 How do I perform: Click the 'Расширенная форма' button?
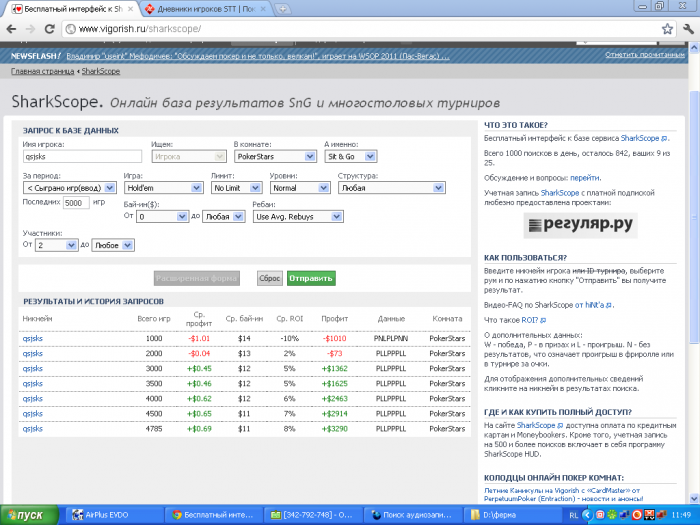(197, 278)
